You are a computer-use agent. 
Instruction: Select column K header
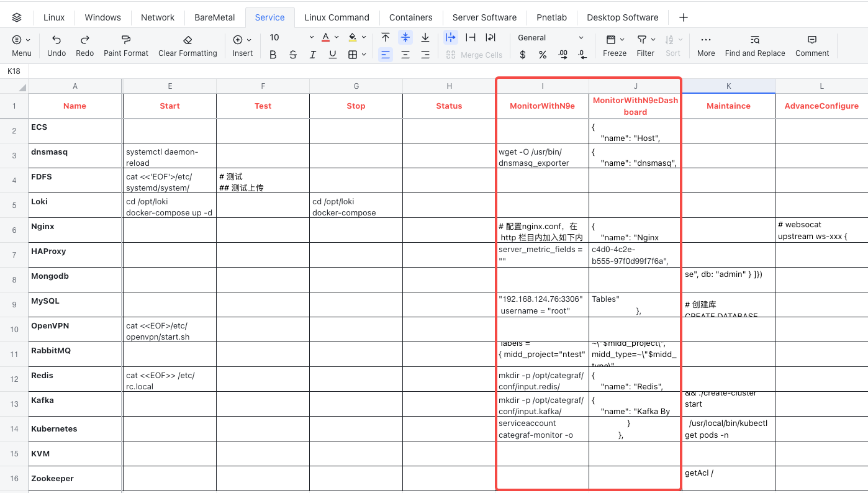(728, 86)
